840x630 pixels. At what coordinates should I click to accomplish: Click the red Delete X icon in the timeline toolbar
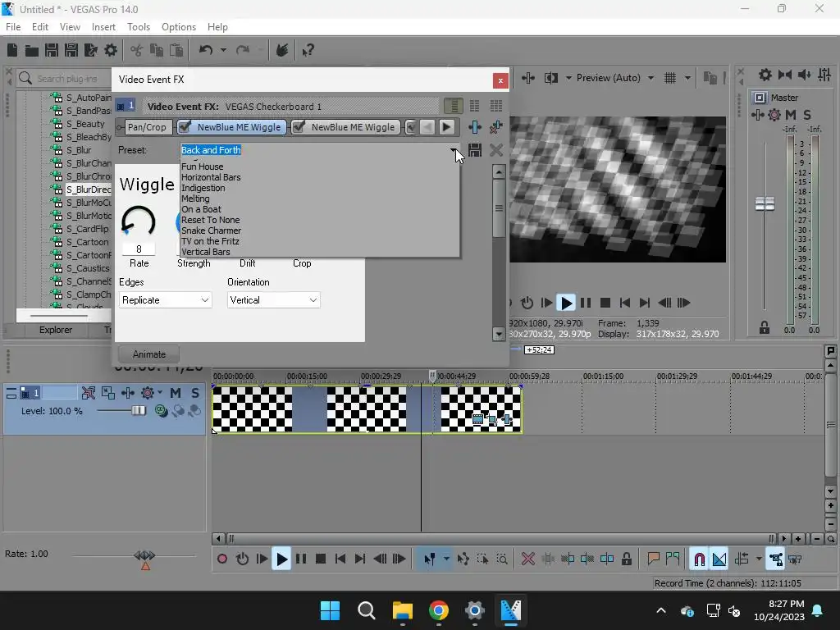(528, 559)
